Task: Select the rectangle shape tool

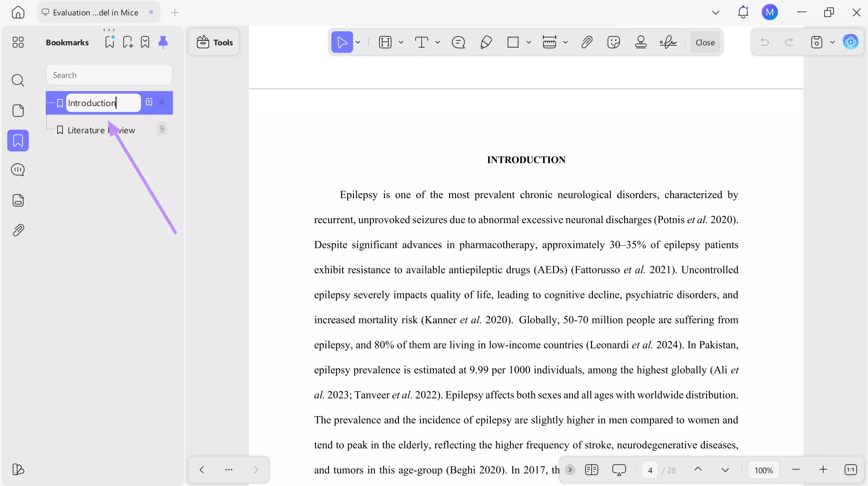Action: 513,42
